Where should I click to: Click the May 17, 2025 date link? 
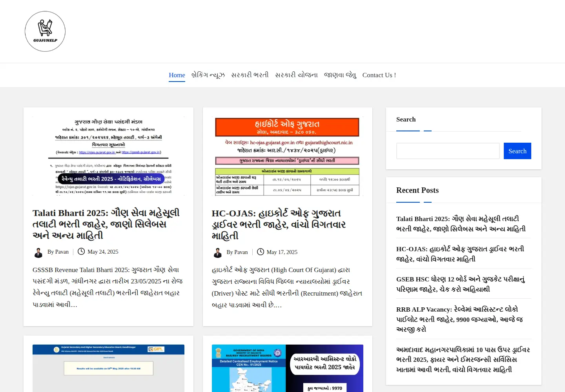pos(282,252)
